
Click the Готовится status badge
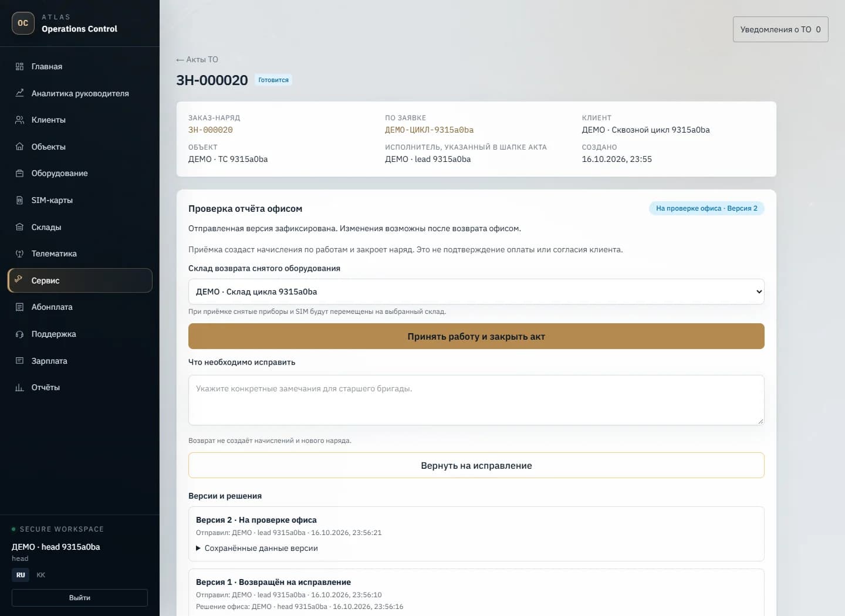click(273, 80)
